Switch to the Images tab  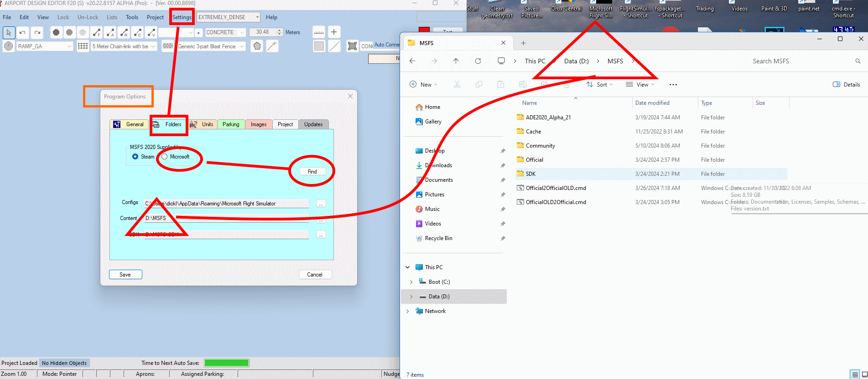click(259, 124)
